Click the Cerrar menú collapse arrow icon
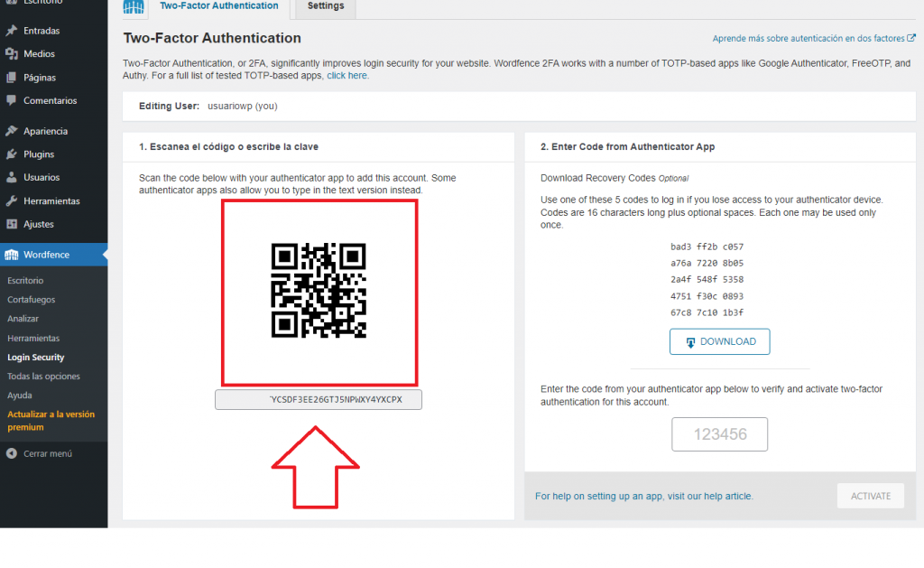 (11, 453)
